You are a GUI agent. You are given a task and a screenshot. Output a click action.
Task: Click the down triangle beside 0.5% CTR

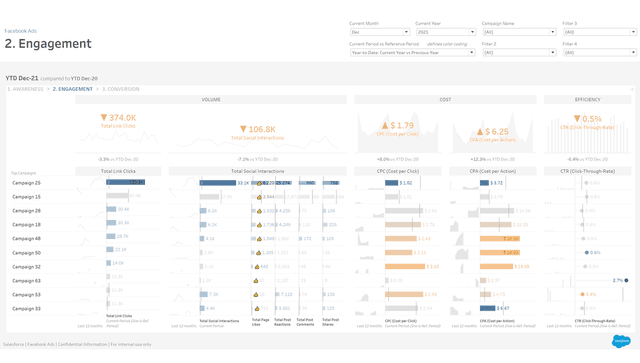point(577,119)
